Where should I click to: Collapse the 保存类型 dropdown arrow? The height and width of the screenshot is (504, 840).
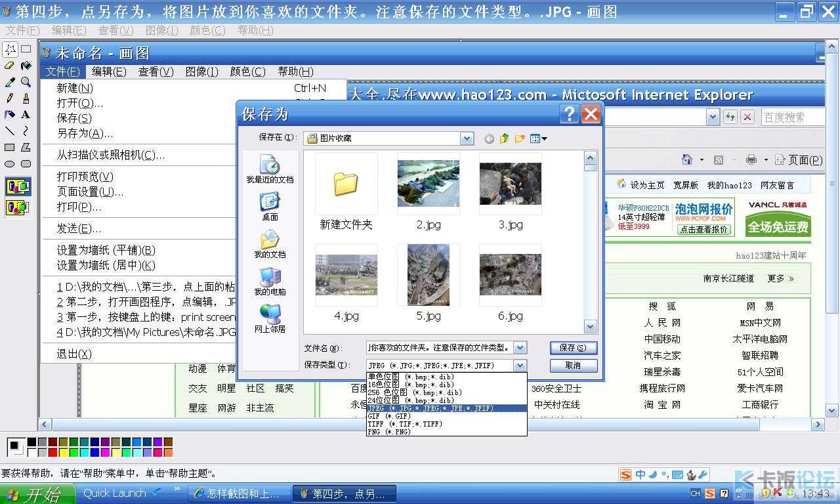click(520, 366)
